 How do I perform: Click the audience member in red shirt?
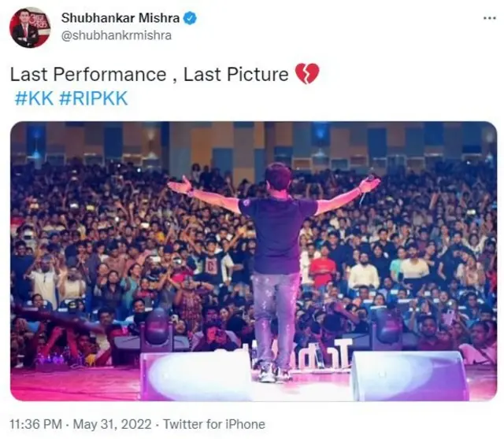tap(324, 270)
